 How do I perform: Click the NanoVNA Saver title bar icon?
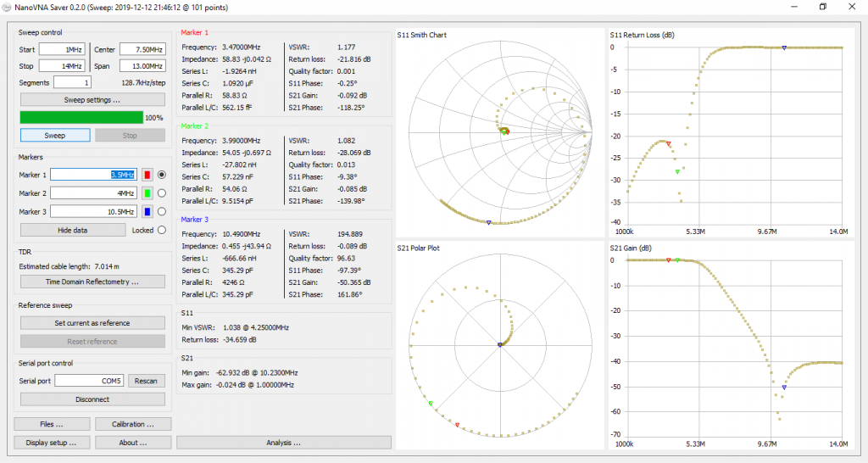[x=7, y=7]
